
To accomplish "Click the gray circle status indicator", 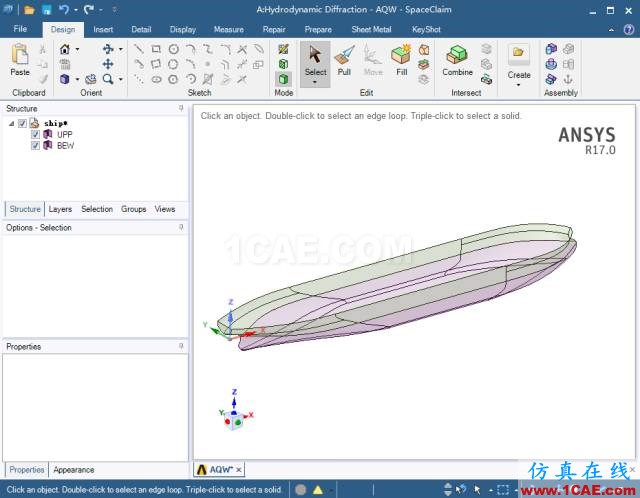I will (x=300, y=489).
